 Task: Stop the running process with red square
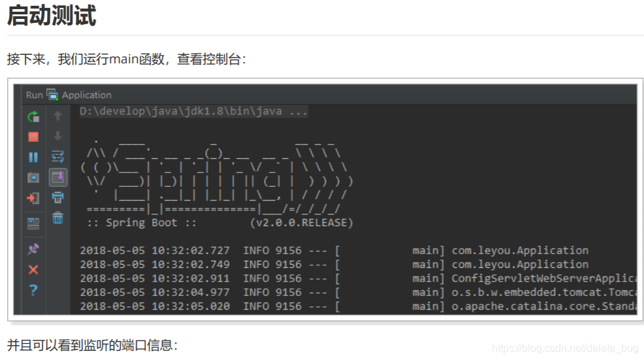pos(33,137)
